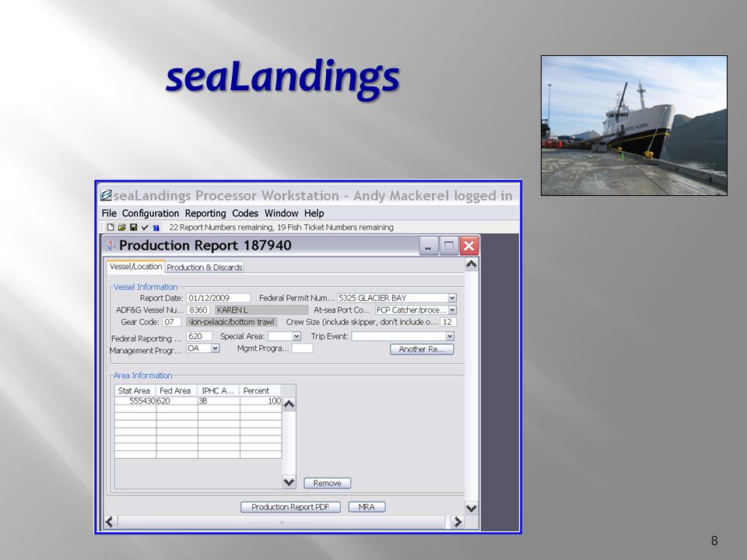Select the 100 percent table cell
Viewport: 747px width, 560px height.
[x=261, y=401]
